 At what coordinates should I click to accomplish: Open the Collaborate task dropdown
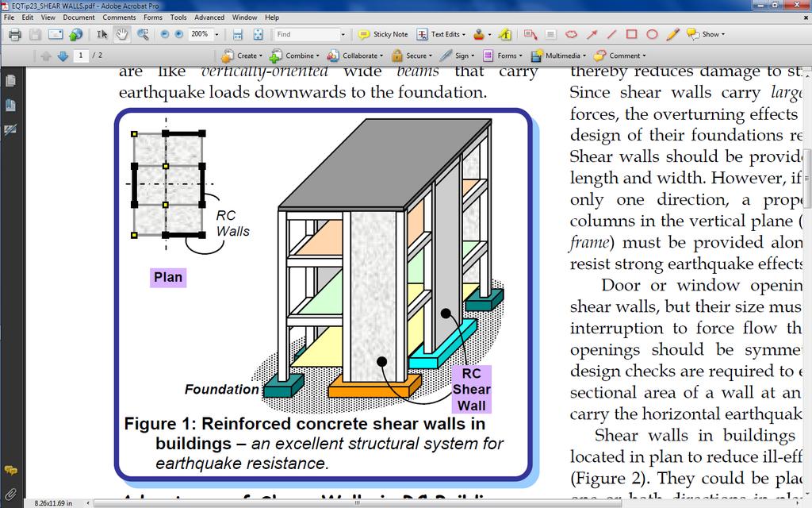click(x=355, y=56)
